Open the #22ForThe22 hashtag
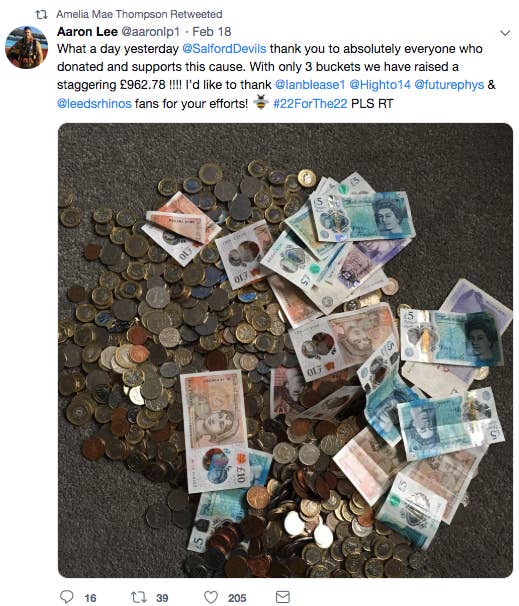This screenshot has width=519, height=606. click(310, 104)
